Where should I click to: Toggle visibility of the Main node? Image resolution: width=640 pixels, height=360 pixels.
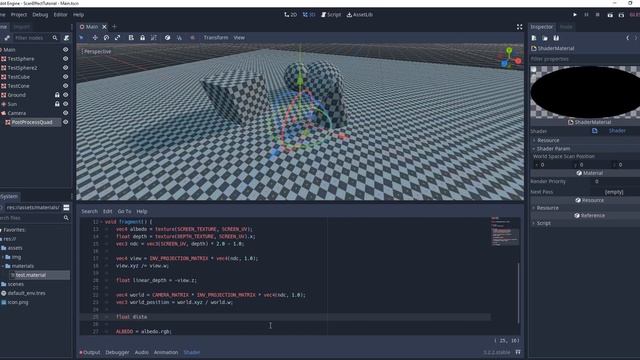pyautogui.click(x=65, y=49)
